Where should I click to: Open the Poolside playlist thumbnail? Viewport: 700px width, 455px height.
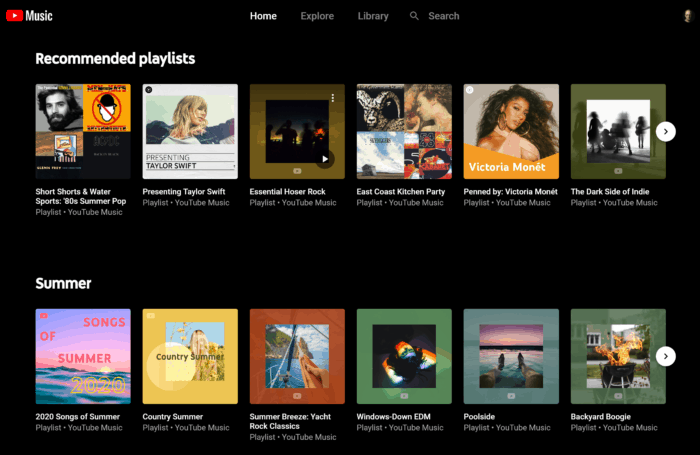511,356
